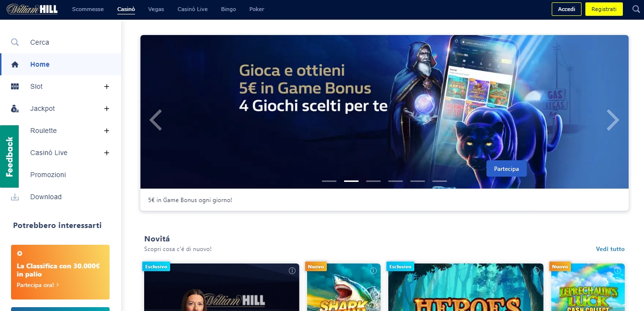The width and height of the screenshot is (644, 311).
Task: Open the green Feedback side tab
Action: [x=10, y=156]
